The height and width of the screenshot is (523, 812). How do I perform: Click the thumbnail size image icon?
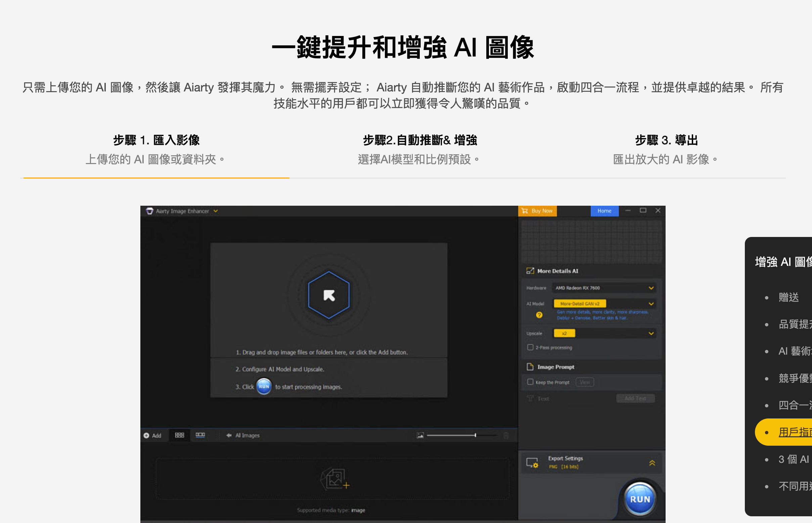pyautogui.click(x=420, y=435)
